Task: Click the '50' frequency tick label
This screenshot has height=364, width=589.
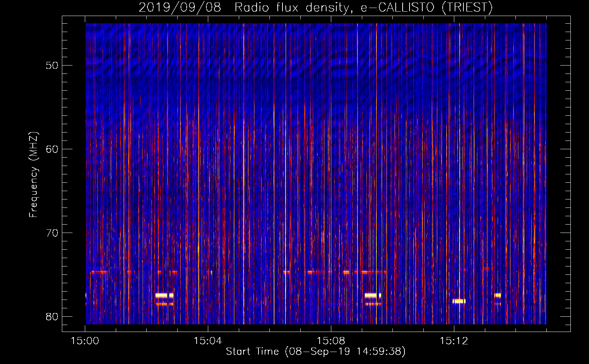Action: [52, 66]
